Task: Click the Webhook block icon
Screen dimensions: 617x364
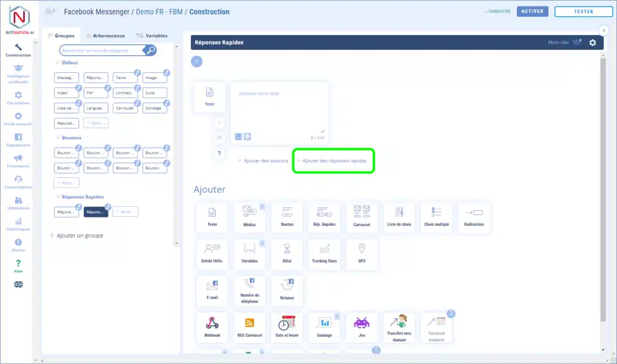Action: [x=212, y=326]
